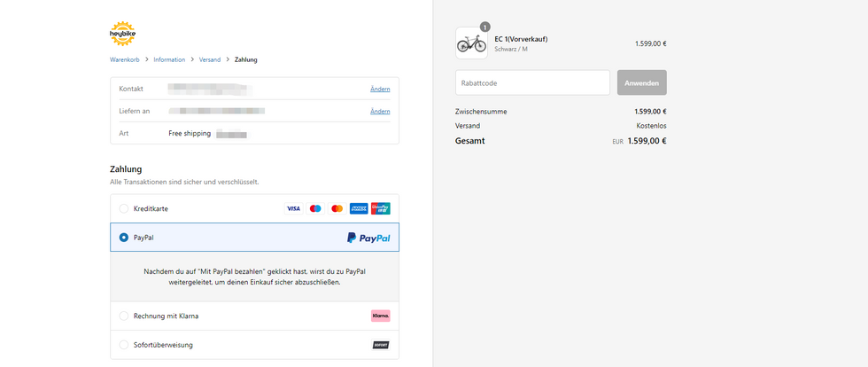
Task: Click the Sofort logo icon
Action: pos(380,345)
